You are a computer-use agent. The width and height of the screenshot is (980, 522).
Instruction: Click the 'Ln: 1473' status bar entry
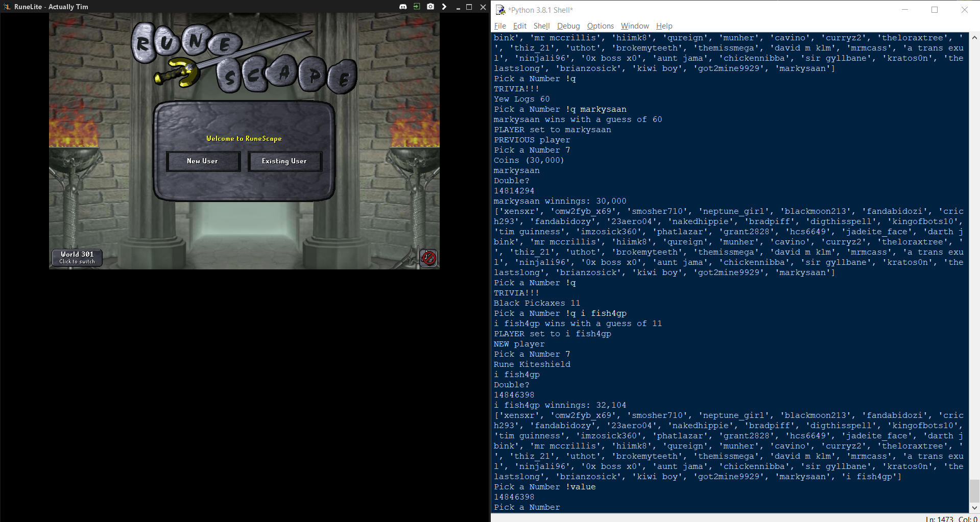(940, 518)
